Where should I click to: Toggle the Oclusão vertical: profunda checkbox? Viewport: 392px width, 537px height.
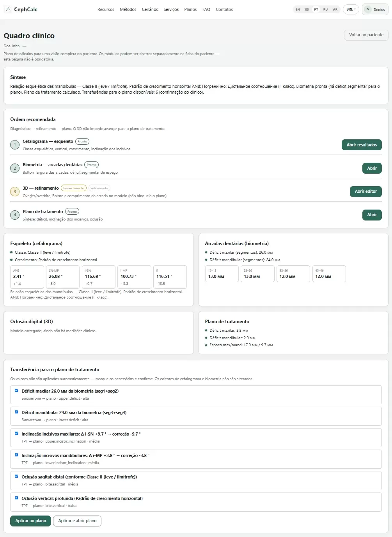pyautogui.click(x=16, y=498)
